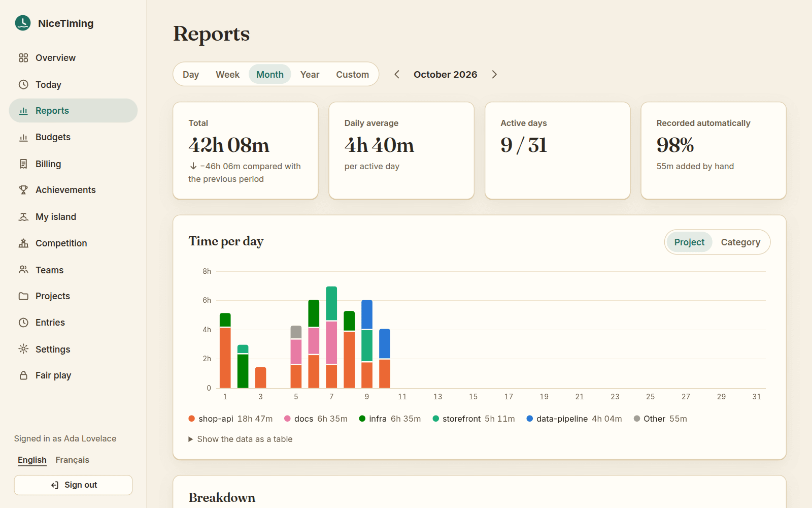Click the 42h 08m total value
Image resolution: width=812 pixels, height=508 pixels.
coord(229,145)
